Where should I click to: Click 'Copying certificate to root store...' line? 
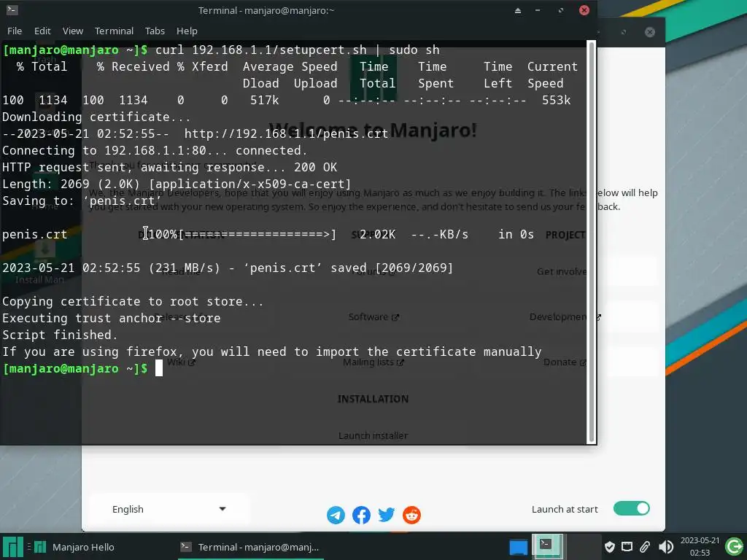tap(133, 301)
